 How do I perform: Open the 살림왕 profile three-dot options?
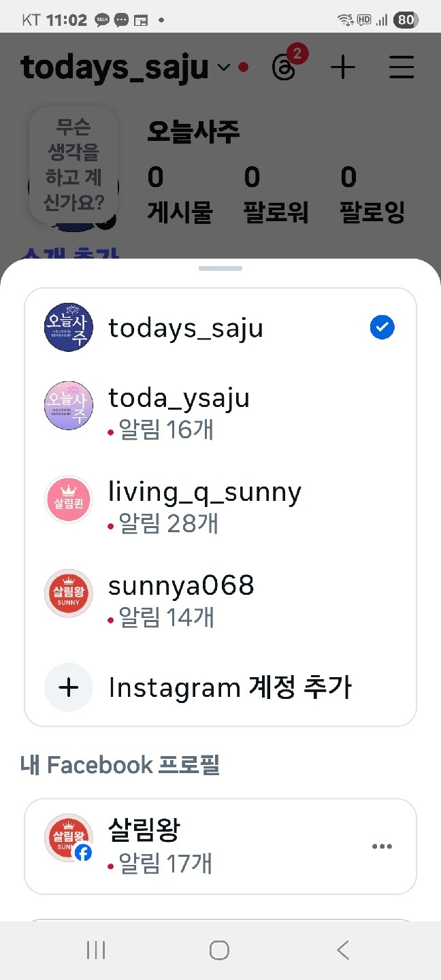click(x=382, y=847)
